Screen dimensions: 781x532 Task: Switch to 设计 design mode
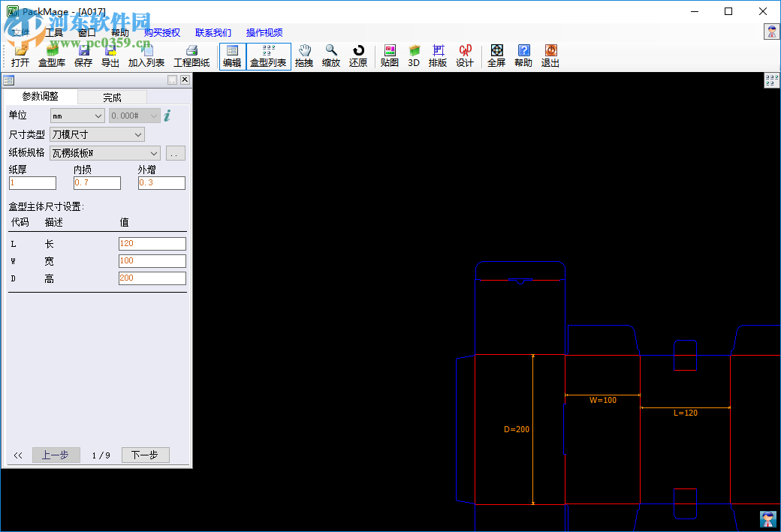[x=465, y=56]
